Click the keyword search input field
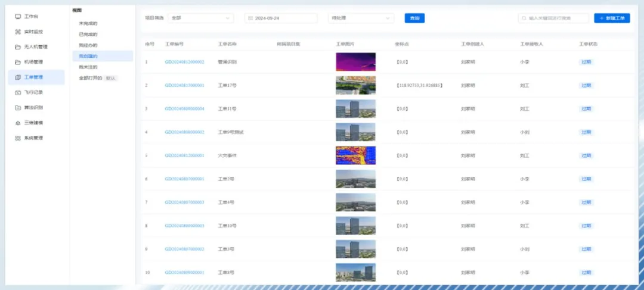The image size is (644, 290). pos(555,18)
